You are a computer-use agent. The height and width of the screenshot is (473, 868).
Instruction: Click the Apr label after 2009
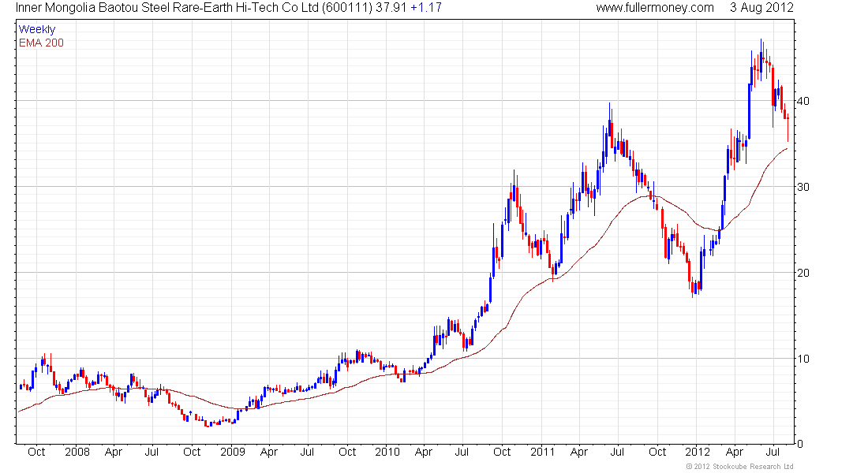268,452
